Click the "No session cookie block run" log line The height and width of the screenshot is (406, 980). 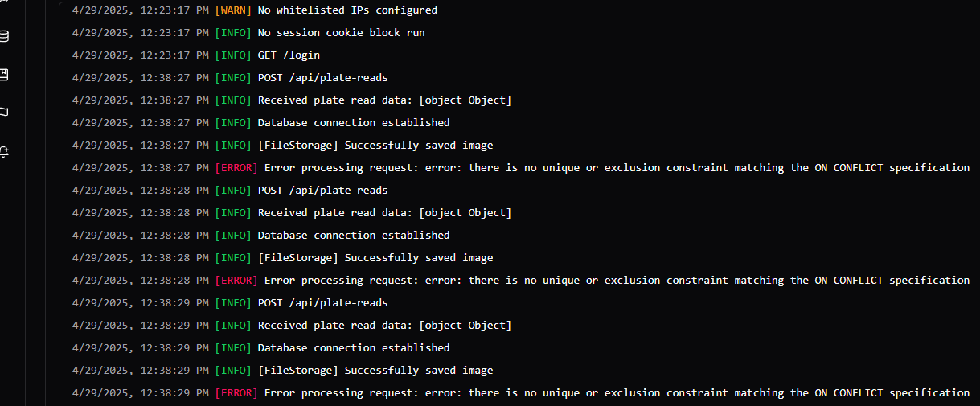(x=341, y=33)
